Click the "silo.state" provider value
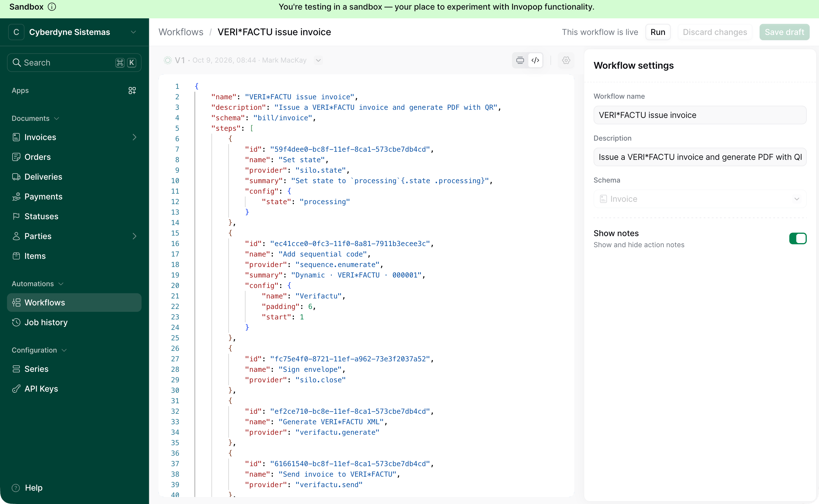This screenshot has width=819, height=504. [x=320, y=170]
